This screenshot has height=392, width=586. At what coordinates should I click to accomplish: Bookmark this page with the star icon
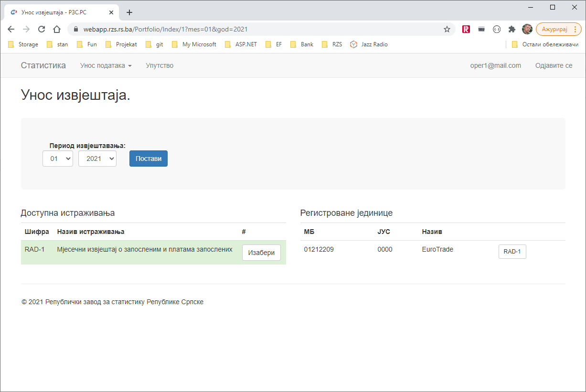coord(447,29)
